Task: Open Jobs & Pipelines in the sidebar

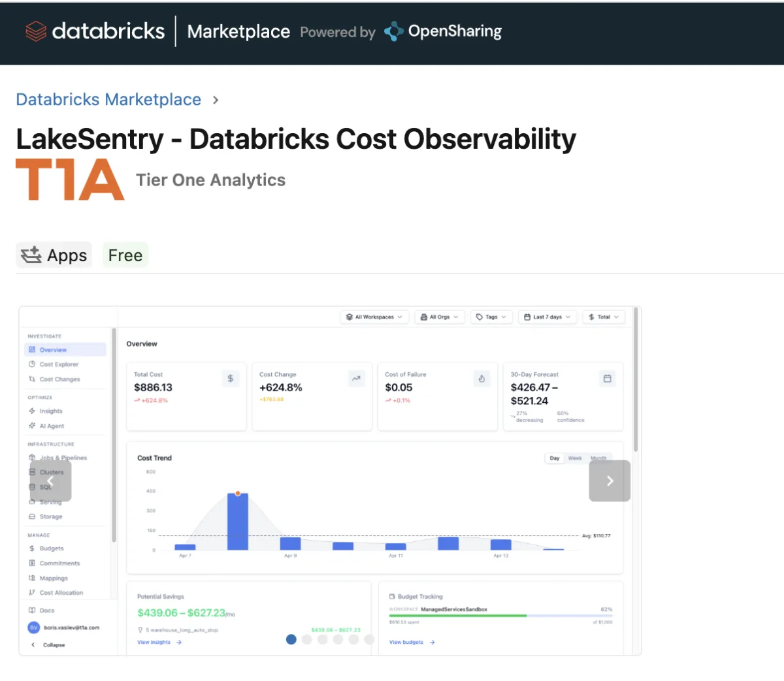Action: [63, 458]
